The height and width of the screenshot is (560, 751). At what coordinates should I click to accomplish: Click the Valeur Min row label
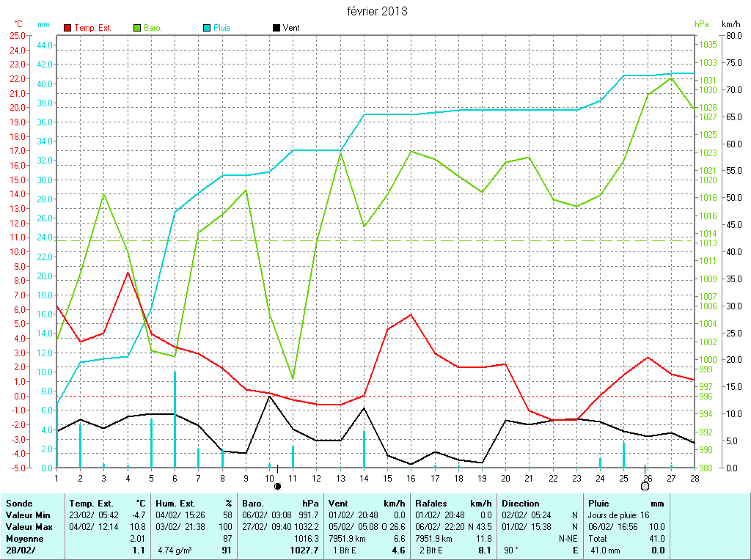click(27, 515)
